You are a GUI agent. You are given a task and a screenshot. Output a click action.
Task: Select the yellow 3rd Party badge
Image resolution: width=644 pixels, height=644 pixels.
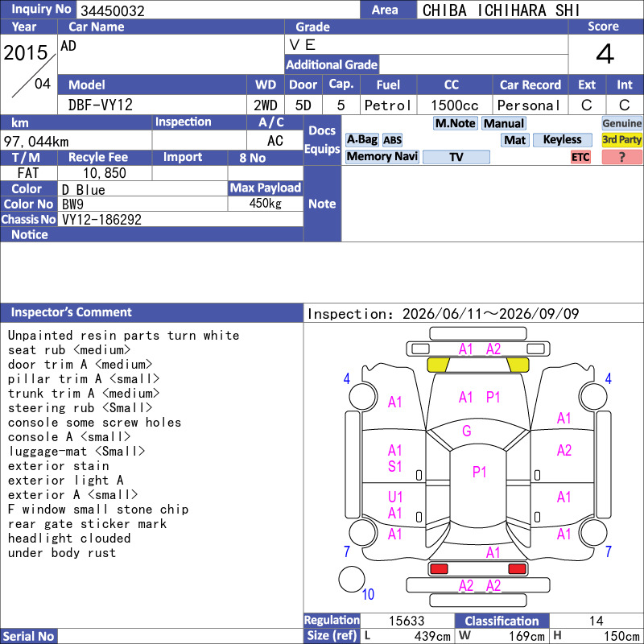point(621,139)
